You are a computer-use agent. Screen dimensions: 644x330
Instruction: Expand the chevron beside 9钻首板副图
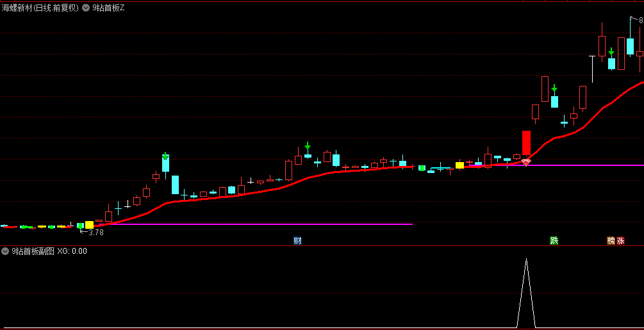click(x=5, y=251)
